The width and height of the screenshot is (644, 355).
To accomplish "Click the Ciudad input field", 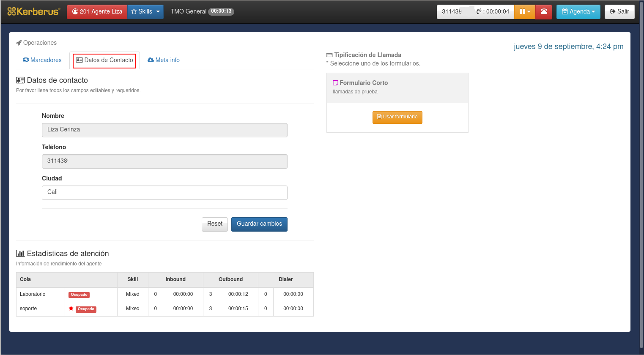I will click(x=164, y=193).
